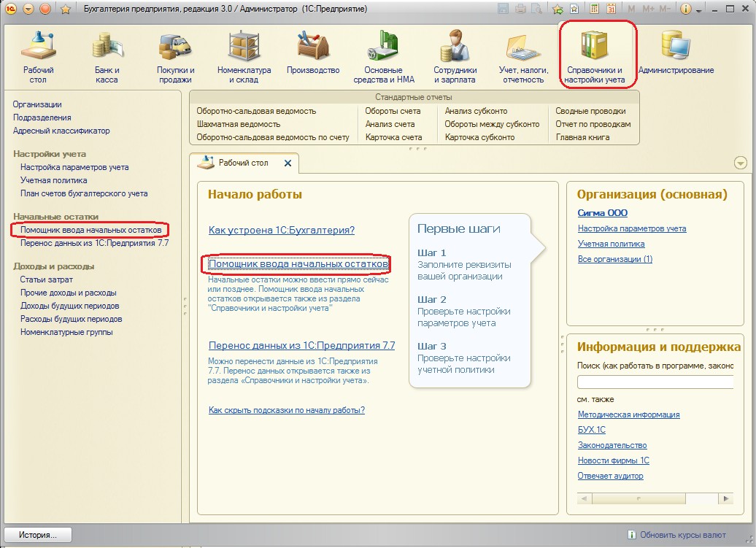Open Основные средства и НМА section

tap(384, 57)
